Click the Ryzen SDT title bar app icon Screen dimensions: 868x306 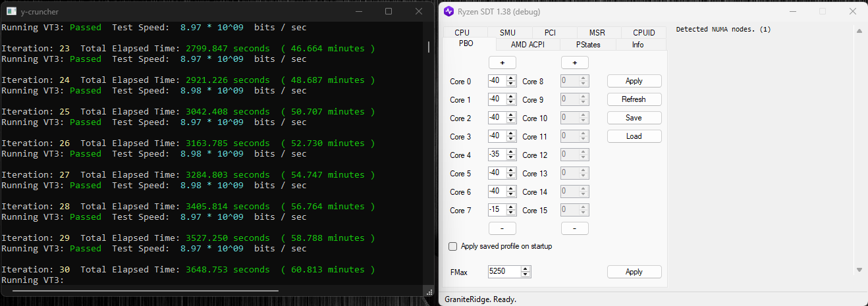(x=449, y=11)
